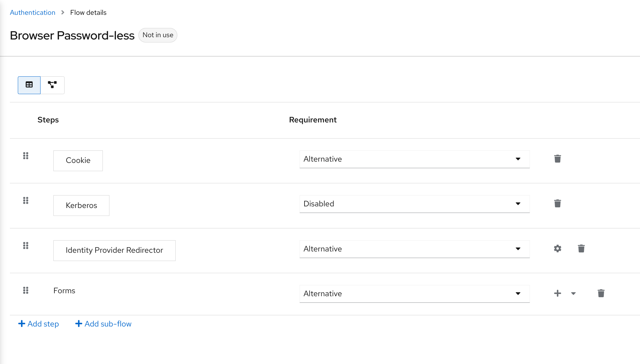Select the Flow details breadcrumb tab

pos(88,12)
